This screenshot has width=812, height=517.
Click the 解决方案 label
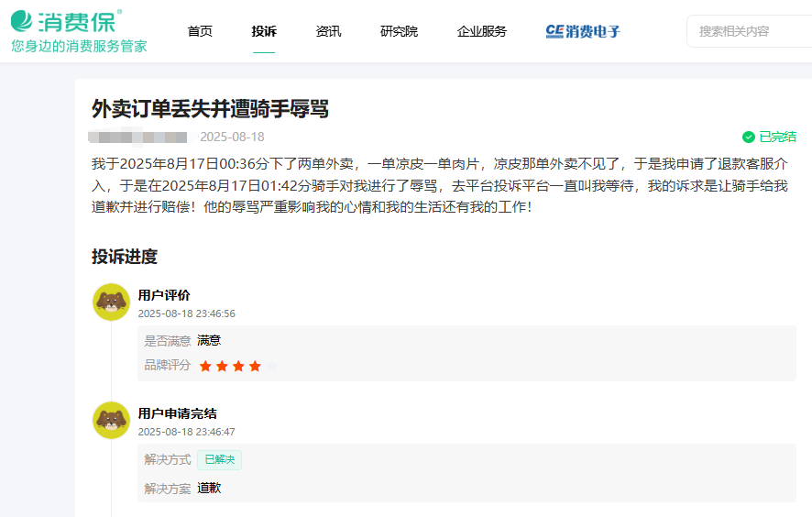pos(168,489)
